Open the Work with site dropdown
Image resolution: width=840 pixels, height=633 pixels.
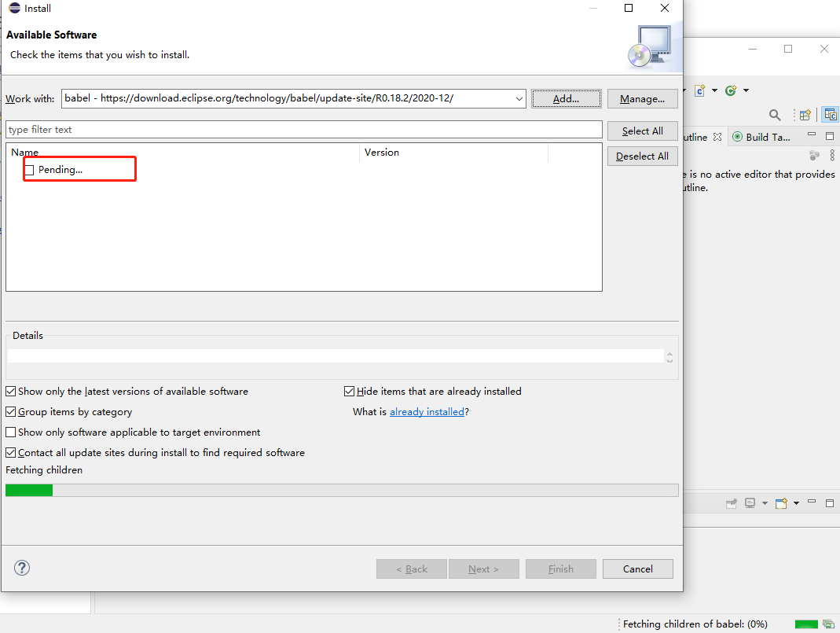pyautogui.click(x=517, y=98)
